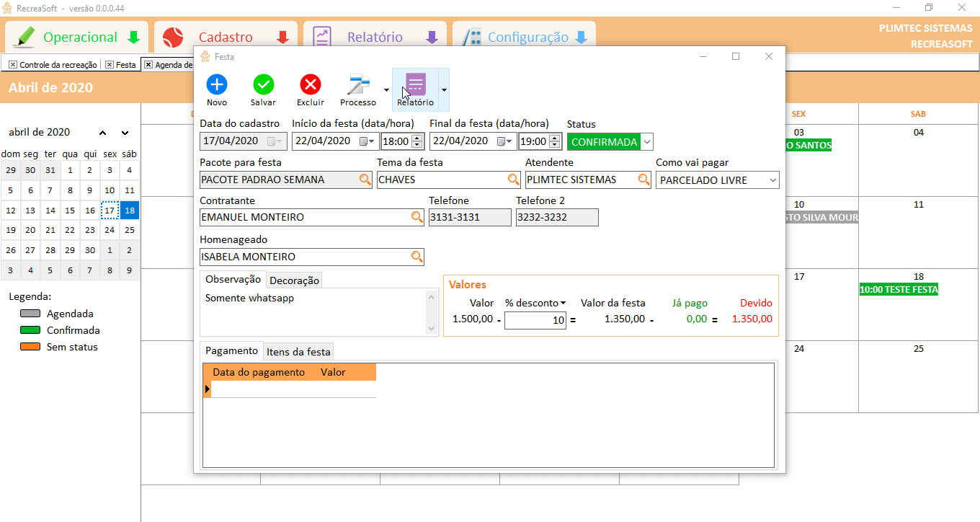Click the Cadastro red arrow icon
Viewport: 980px width, 522px height.
tap(283, 37)
